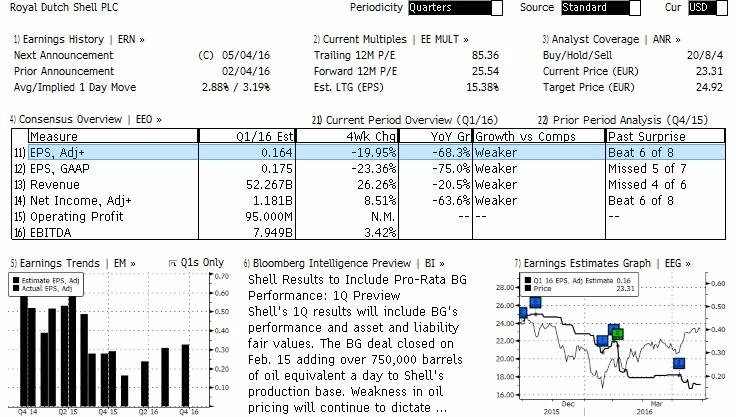The width and height of the screenshot is (736, 417).
Task: Click the Estimate EPS, Adj legend swatch
Action: point(16,280)
